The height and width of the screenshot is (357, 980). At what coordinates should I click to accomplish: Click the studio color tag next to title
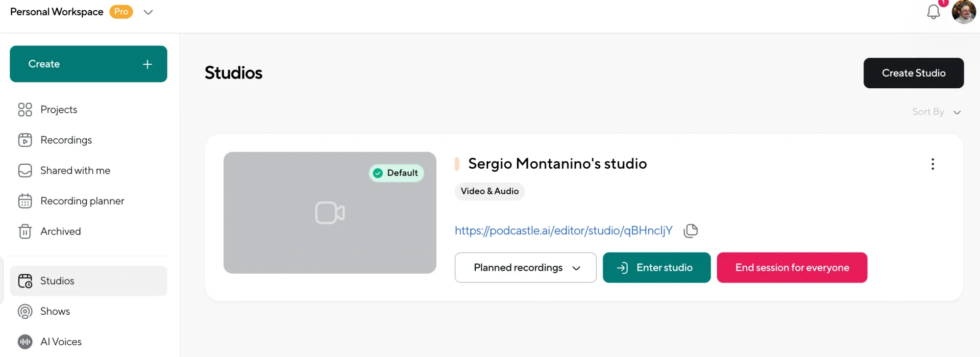[457, 164]
